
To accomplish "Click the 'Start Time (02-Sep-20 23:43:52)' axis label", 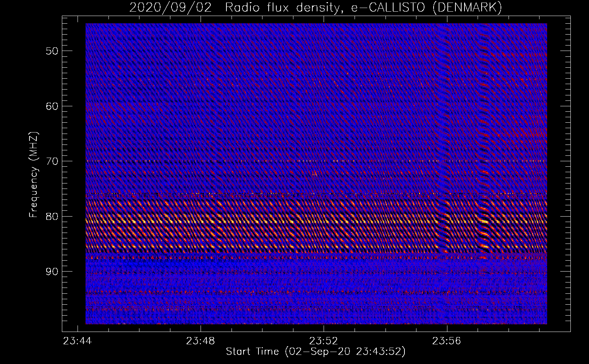I will [316, 352].
